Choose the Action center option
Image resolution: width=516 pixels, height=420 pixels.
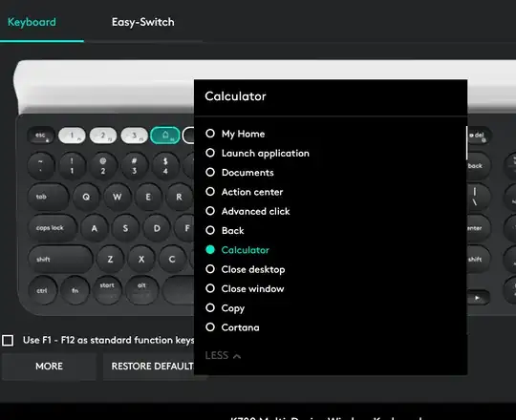tap(245, 192)
